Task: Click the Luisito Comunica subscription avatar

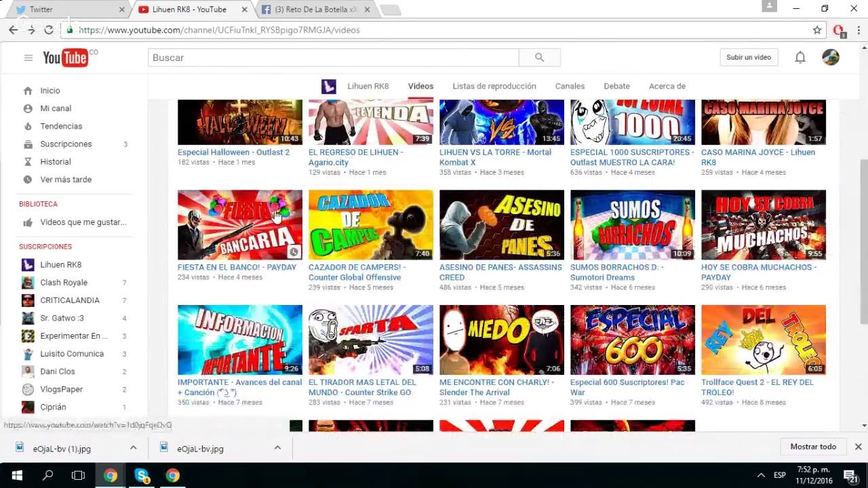Action: point(28,354)
